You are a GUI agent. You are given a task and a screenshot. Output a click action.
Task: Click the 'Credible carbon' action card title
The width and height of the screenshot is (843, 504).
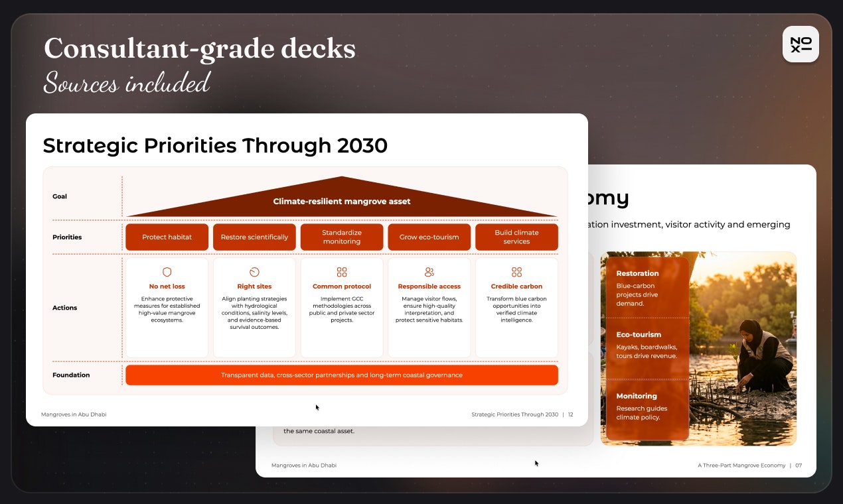point(516,286)
